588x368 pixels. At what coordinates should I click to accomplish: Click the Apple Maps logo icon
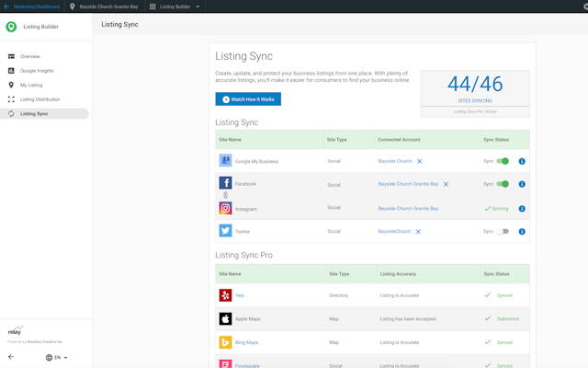225,319
